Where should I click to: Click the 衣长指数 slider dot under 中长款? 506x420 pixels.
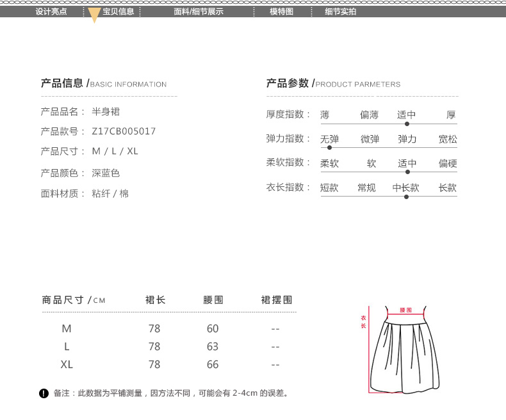406,197
